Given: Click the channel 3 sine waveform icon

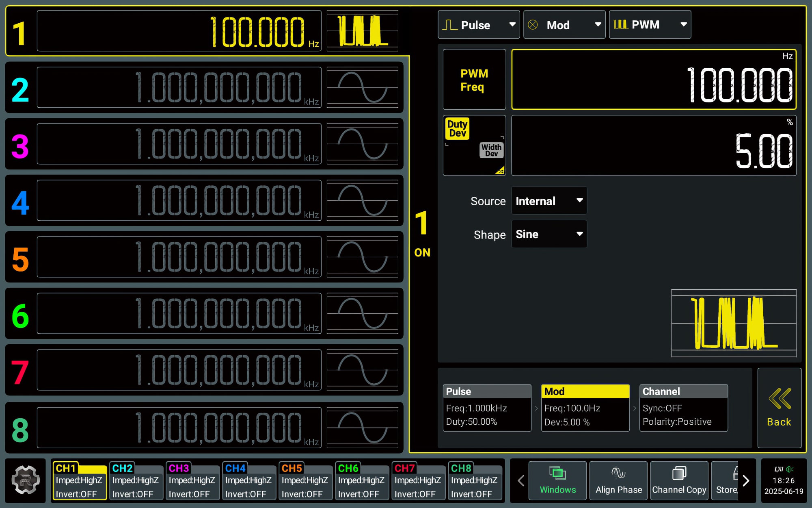Looking at the screenshot, I should 362,144.
